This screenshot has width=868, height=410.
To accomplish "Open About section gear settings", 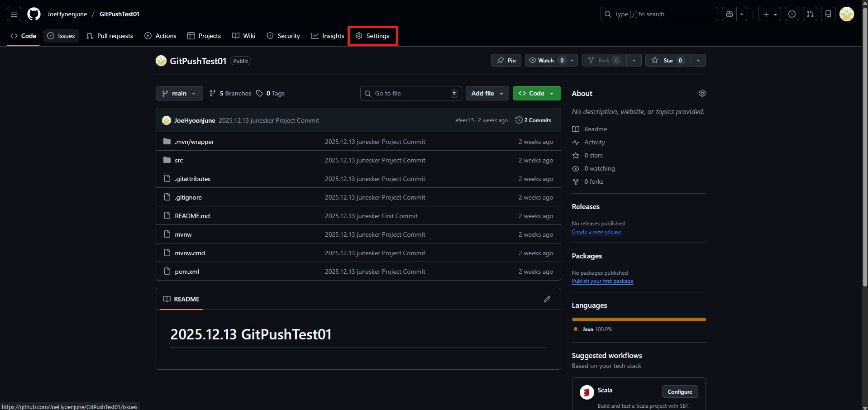I will point(702,93).
